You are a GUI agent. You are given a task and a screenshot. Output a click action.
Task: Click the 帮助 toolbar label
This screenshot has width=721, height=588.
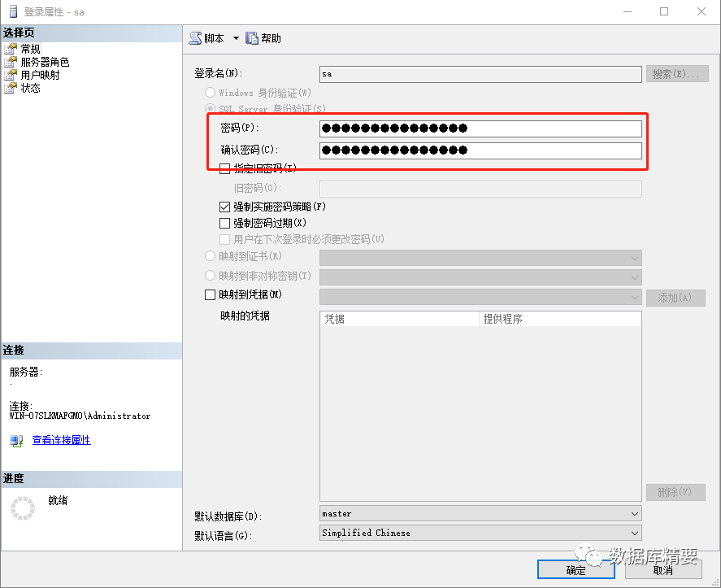pyautogui.click(x=271, y=39)
